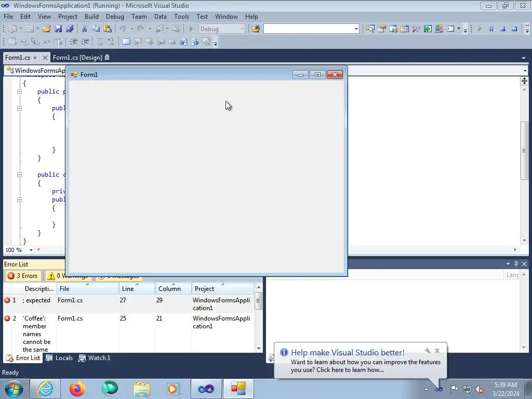Open Firefox from the taskbar
The width and height of the screenshot is (532, 399).
(77, 389)
